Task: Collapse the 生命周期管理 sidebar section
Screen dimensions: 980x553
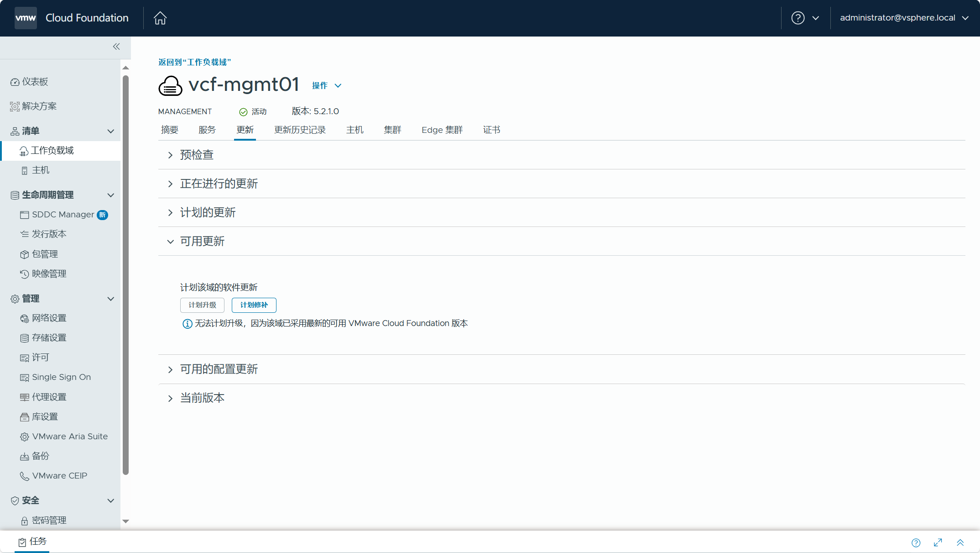Action: click(x=110, y=195)
